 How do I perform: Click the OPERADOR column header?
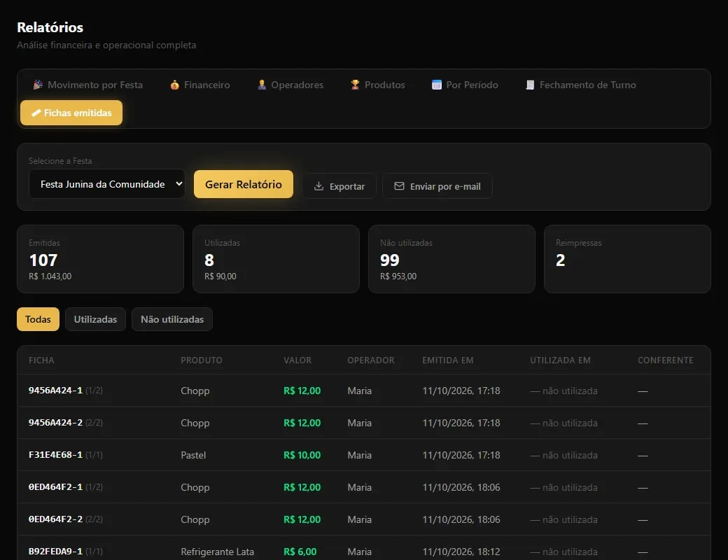[371, 360]
